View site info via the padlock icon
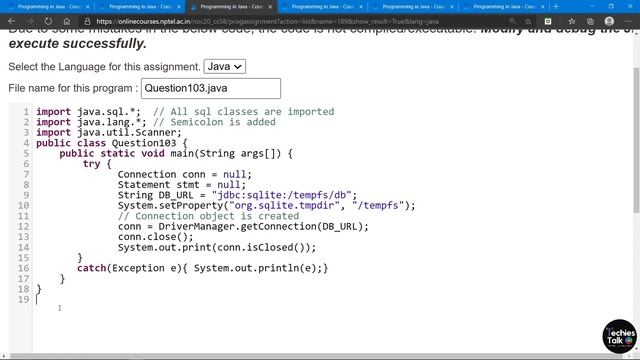The height and width of the screenshot is (360, 640). pyautogui.click(x=87, y=21)
